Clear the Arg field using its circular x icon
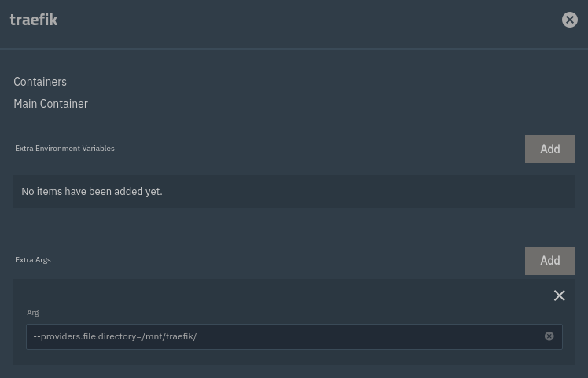The height and width of the screenshot is (378, 588). click(549, 336)
